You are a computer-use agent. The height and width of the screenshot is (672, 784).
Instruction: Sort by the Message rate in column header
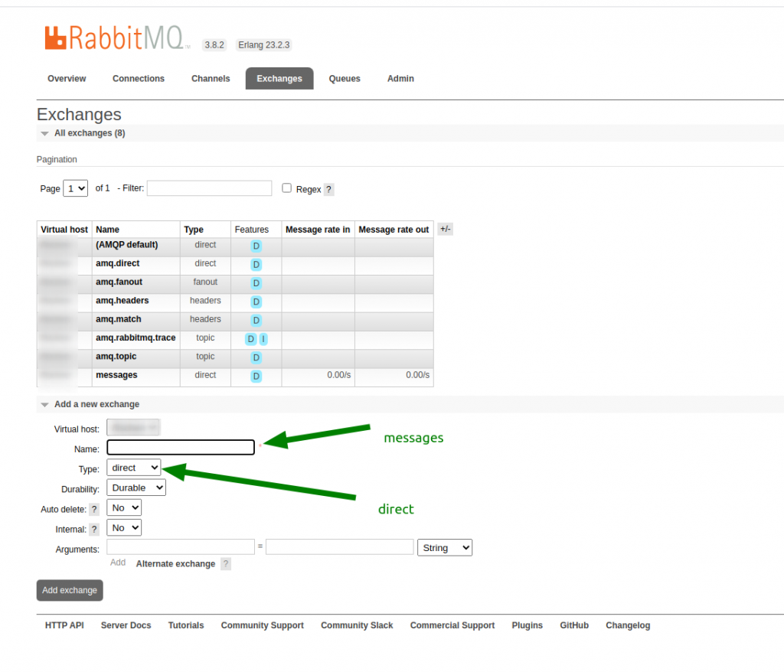point(318,230)
